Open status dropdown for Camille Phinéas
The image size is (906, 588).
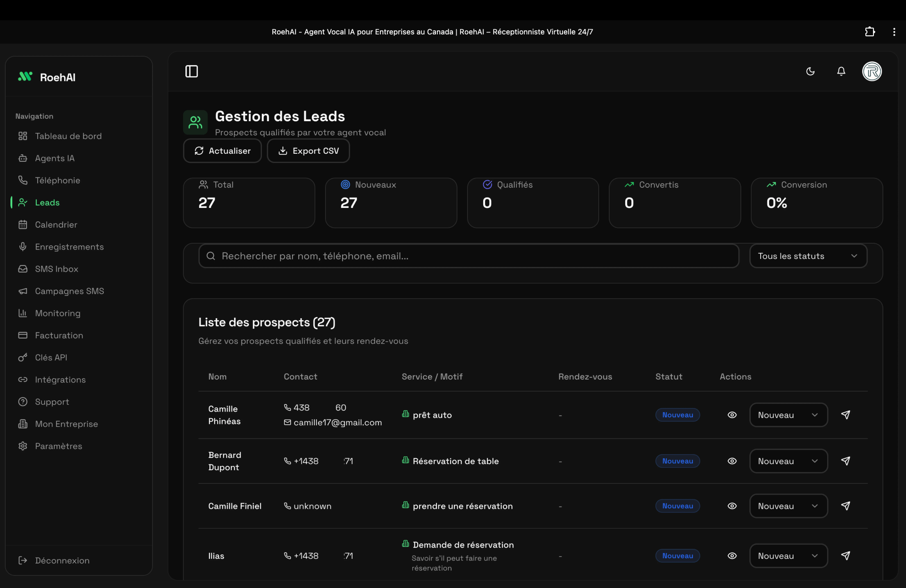point(789,415)
